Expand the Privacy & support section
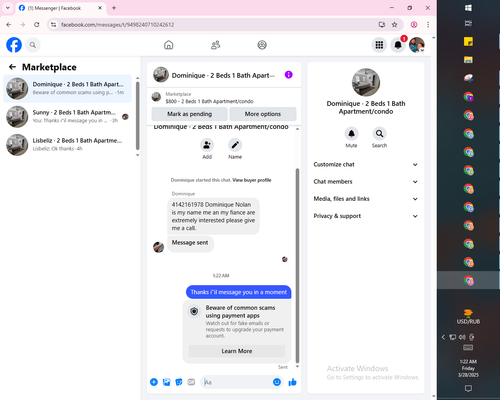Image resolution: width=500 pixels, height=400 pixels. click(x=366, y=216)
